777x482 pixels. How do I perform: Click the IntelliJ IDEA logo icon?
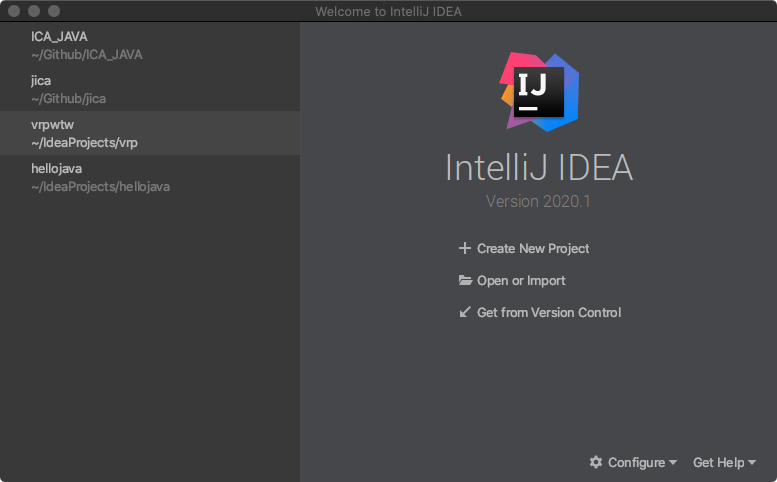coord(538,91)
